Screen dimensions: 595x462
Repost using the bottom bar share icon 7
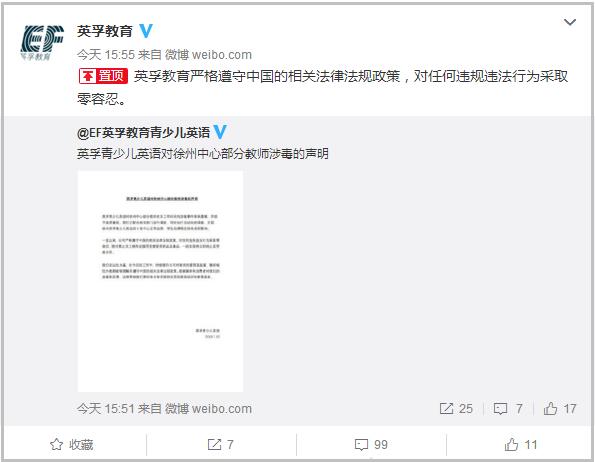(x=220, y=444)
